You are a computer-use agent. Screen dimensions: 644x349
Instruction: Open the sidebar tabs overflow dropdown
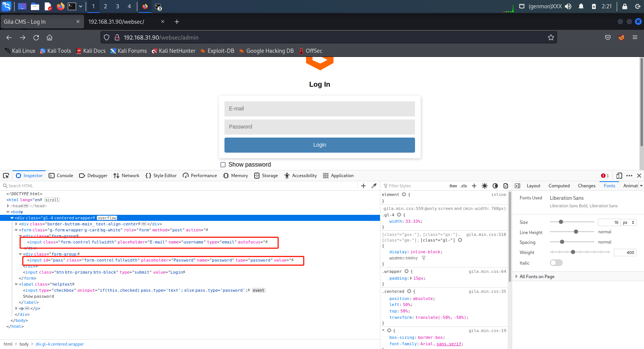[641, 186]
